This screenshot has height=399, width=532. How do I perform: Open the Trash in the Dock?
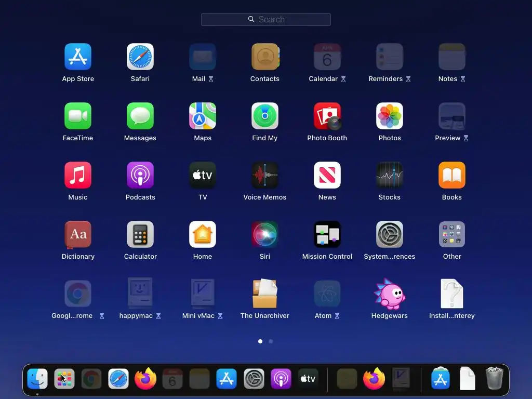pos(495,378)
